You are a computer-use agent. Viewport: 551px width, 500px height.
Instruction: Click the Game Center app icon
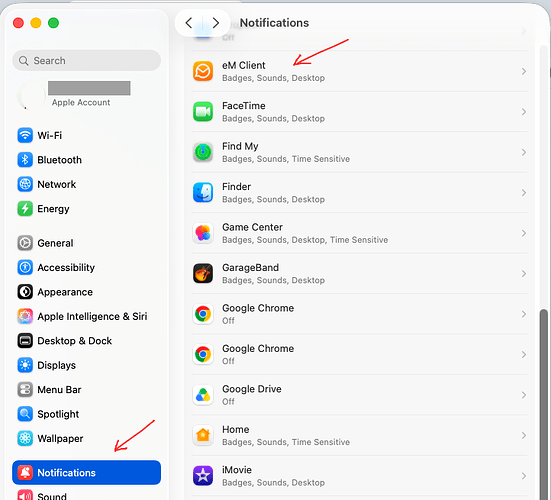[x=203, y=233]
